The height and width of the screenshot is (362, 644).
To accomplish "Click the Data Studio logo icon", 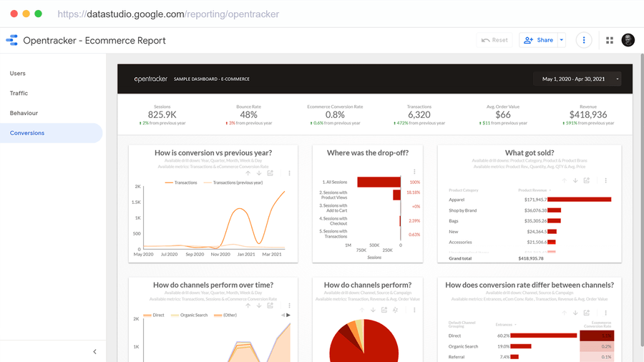I will coord(11,41).
